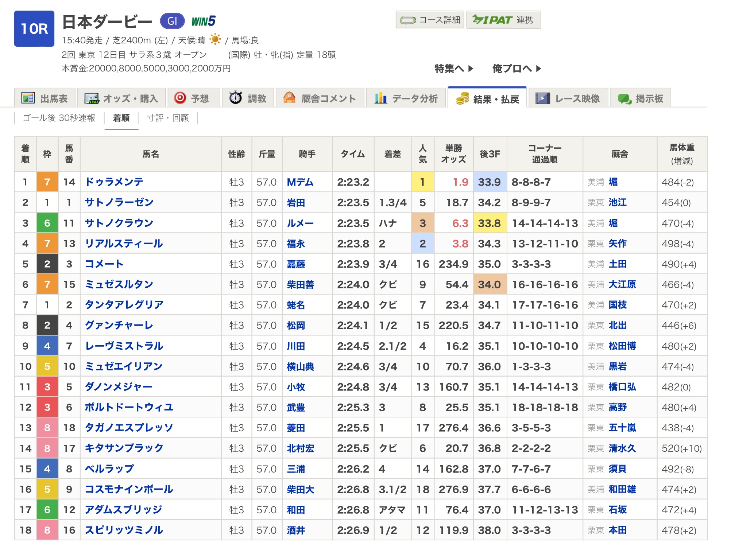Open jockey Mデム page
The height and width of the screenshot is (560, 731).
click(300, 182)
